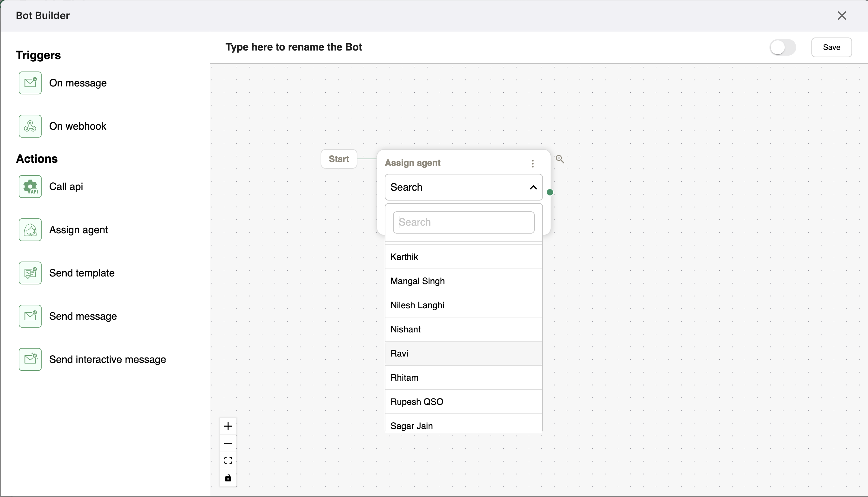This screenshot has height=497, width=868.
Task: Click the Call api gear icon
Action: [30, 186]
